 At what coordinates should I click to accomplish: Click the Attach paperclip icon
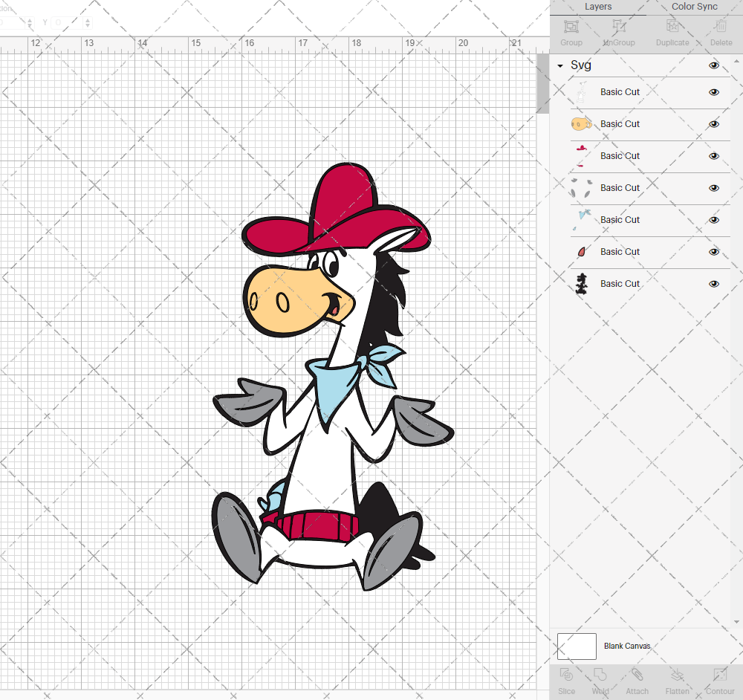point(637,675)
